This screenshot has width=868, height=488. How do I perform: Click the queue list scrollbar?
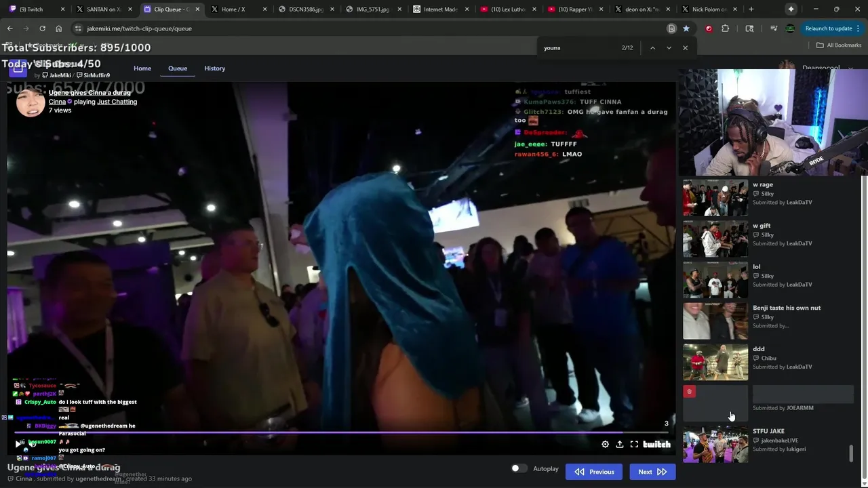(x=851, y=453)
